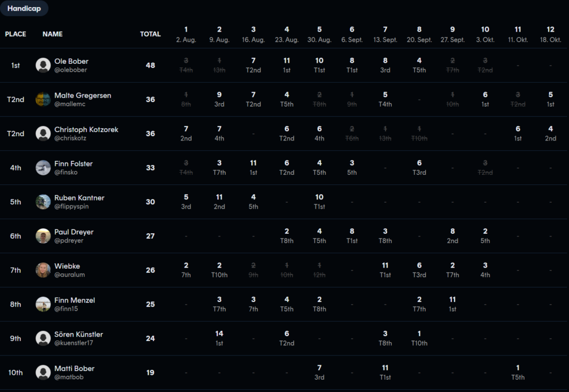Image resolution: width=569 pixels, height=392 pixels.
Task: Click Sören Künstler's default avatar
Action: [x=43, y=339]
